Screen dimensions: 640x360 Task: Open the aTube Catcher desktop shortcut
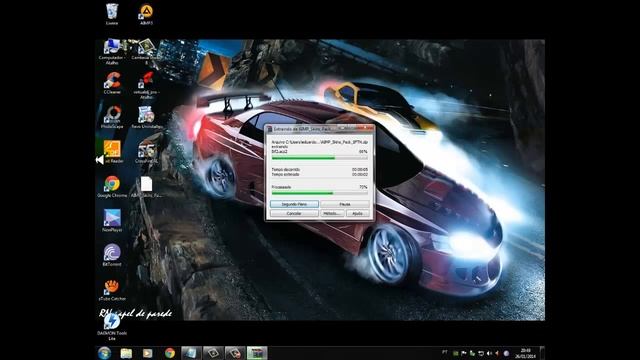tap(112, 290)
